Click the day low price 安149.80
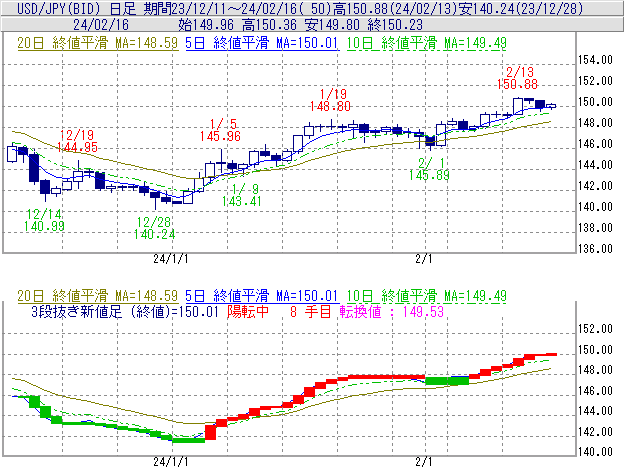 (332, 25)
